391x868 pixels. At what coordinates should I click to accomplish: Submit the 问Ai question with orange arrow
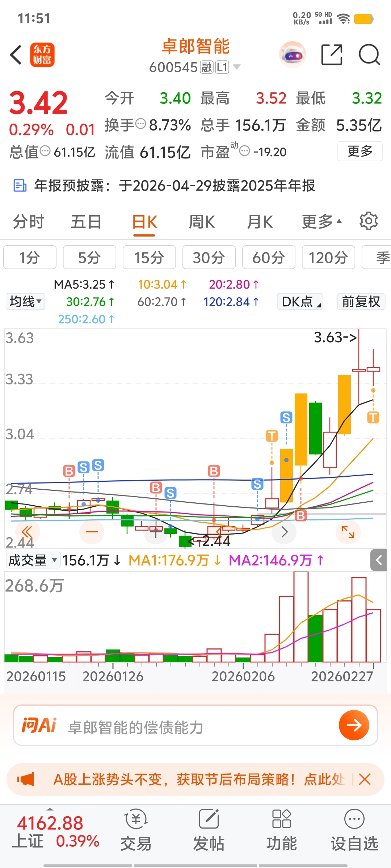point(354,725)
